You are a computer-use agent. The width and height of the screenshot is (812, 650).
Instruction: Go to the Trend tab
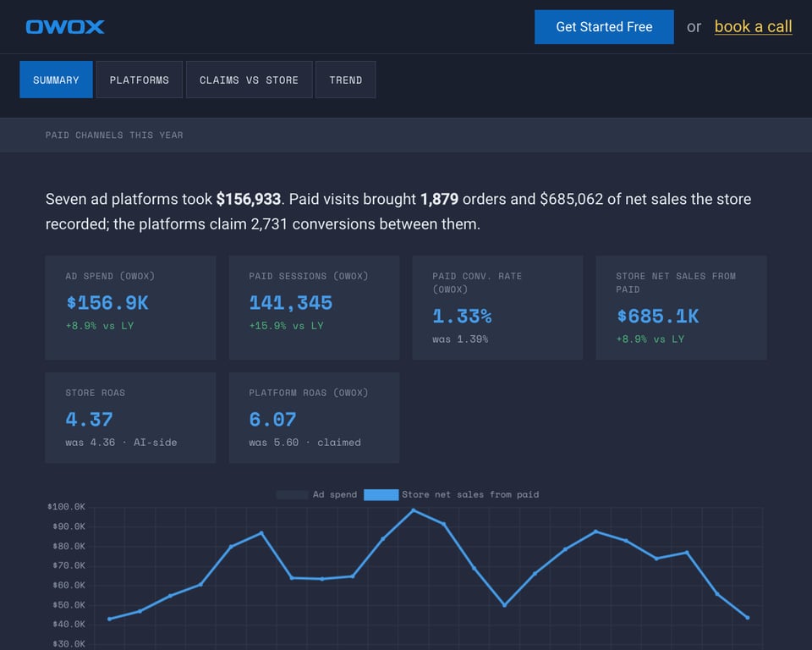coord(345,80)
